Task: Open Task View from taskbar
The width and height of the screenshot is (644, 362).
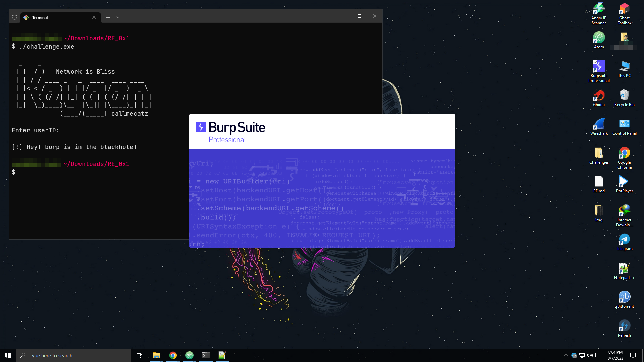Action: [x=140, y=355]
